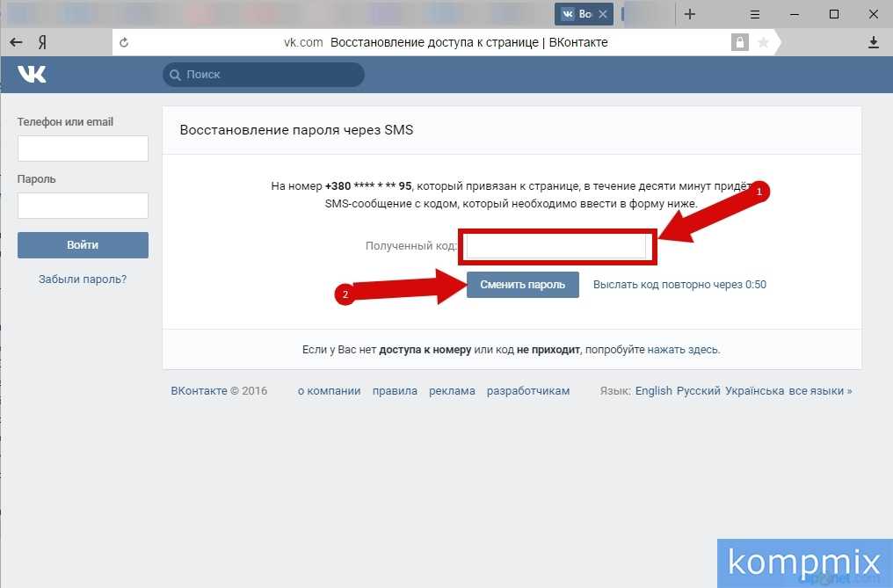Open downloads with the arrow icon
This screenshot has height=588, width=893.
pyautogui.click(x=873, y=42)
